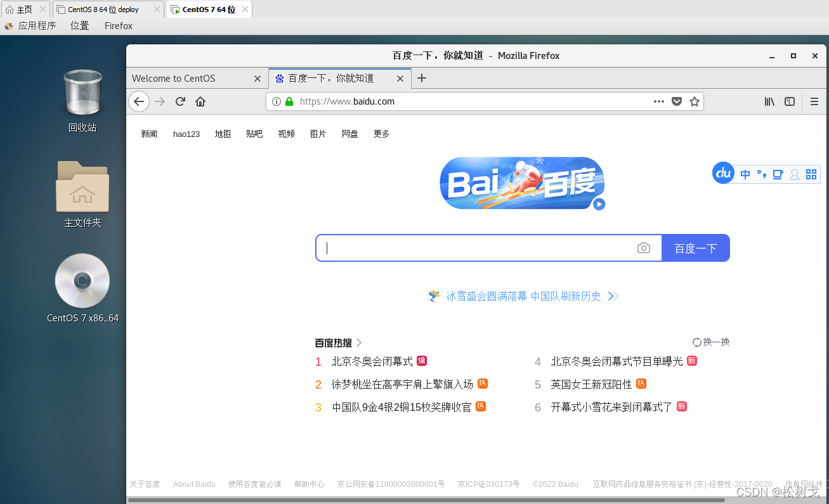Click the camera image search icon

(x=644, y=248)
